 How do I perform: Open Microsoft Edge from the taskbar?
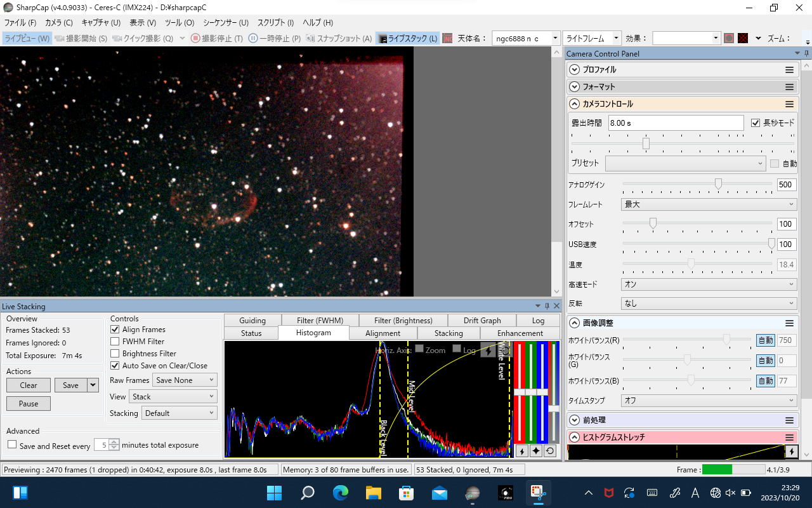click(x=341, y=493)
